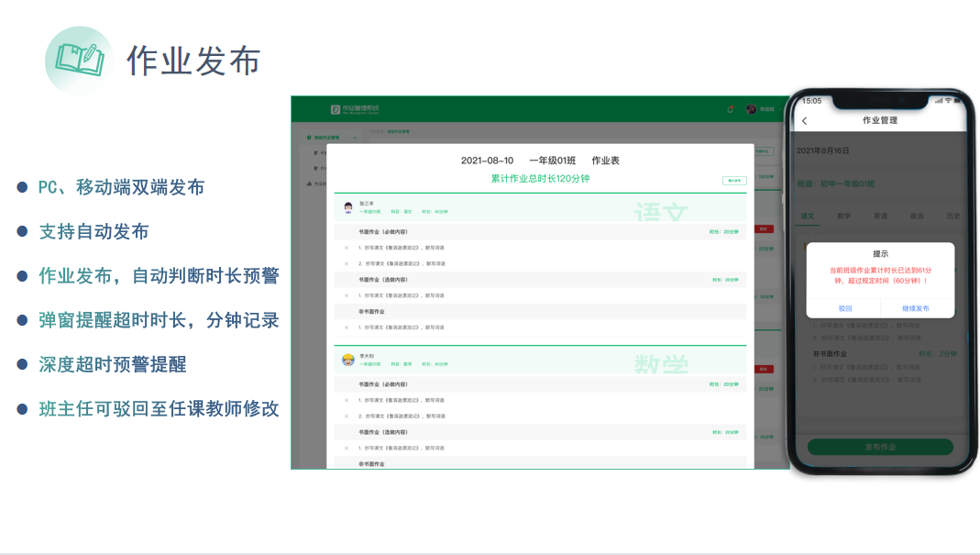This screenshot has width=980, height=555.
Task: Select 语文 书面作业(必做内容) section header
Action: coord(540,231)
